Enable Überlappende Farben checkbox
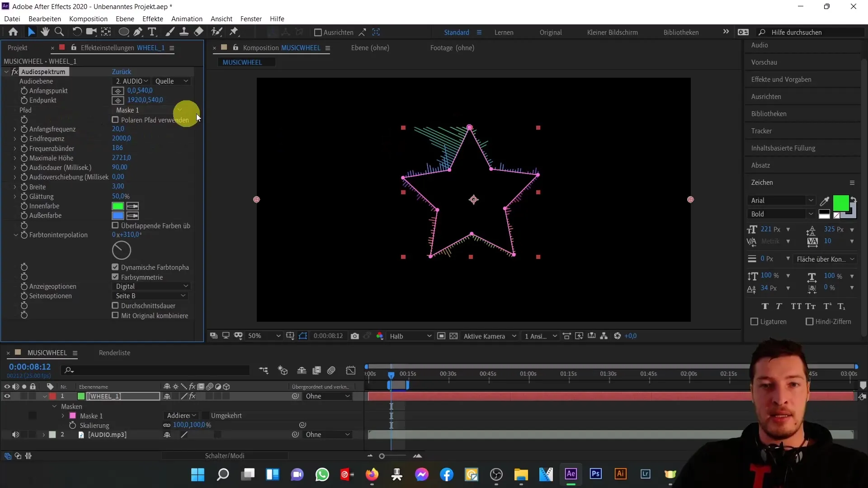The width and height of the screenshot is (868, 488). pyautogui.click(x=115, y=225)
